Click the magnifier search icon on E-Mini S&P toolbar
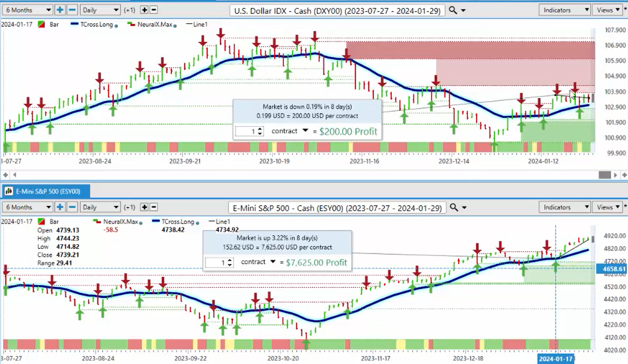The width and height of the screenshot is (628, 364). coord(454,208)
